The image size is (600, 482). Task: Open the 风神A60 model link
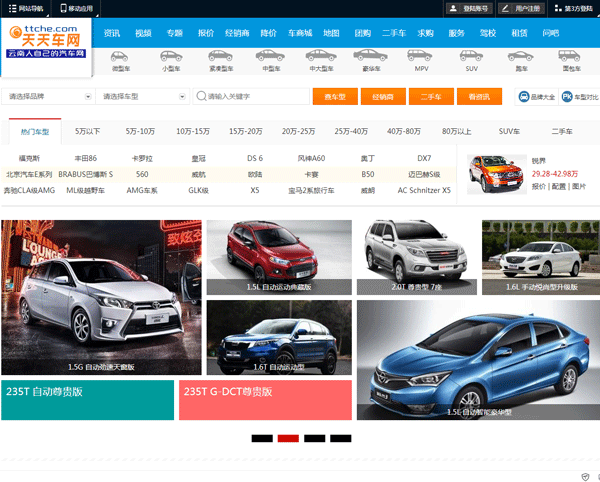[311, 158]
